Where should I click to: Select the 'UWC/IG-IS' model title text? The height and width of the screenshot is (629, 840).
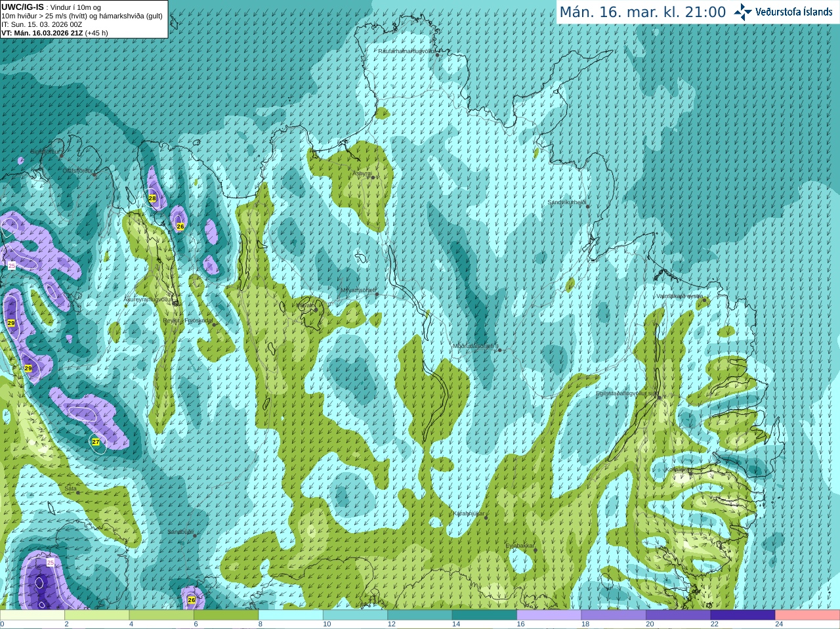22,7
